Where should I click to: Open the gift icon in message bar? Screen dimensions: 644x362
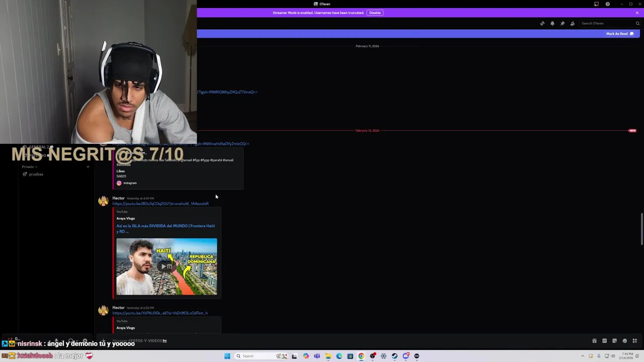click(x=594, y=341)
